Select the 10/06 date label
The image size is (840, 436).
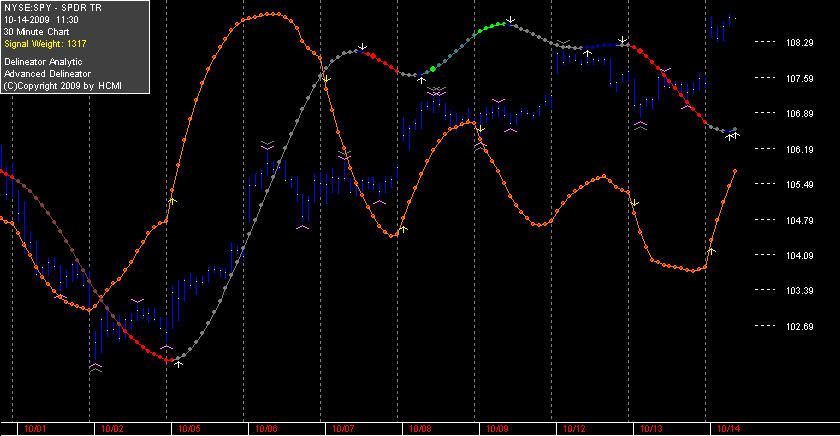[266, 429]
